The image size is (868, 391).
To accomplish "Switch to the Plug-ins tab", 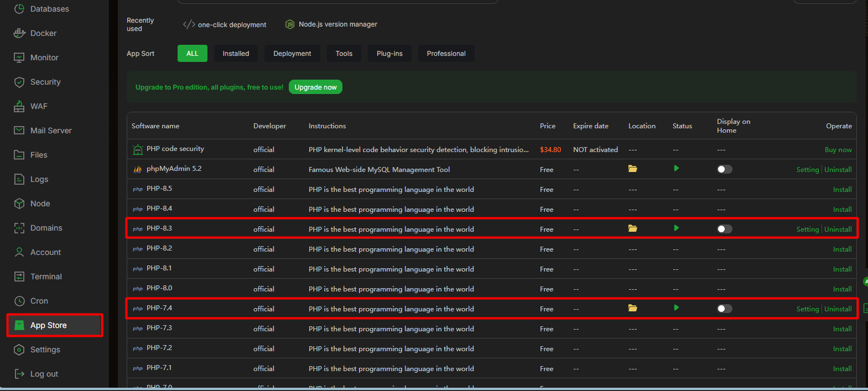I will tap(389, 54).
